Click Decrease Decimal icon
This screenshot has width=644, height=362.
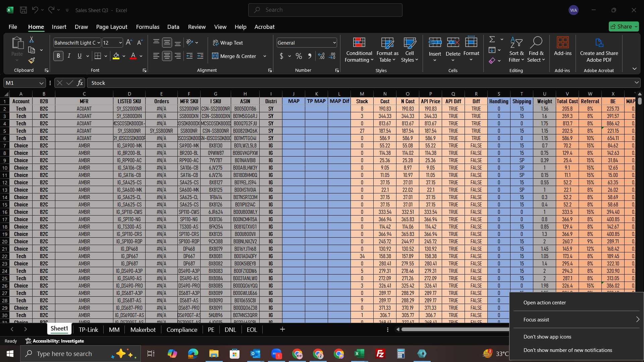point(332,56)
